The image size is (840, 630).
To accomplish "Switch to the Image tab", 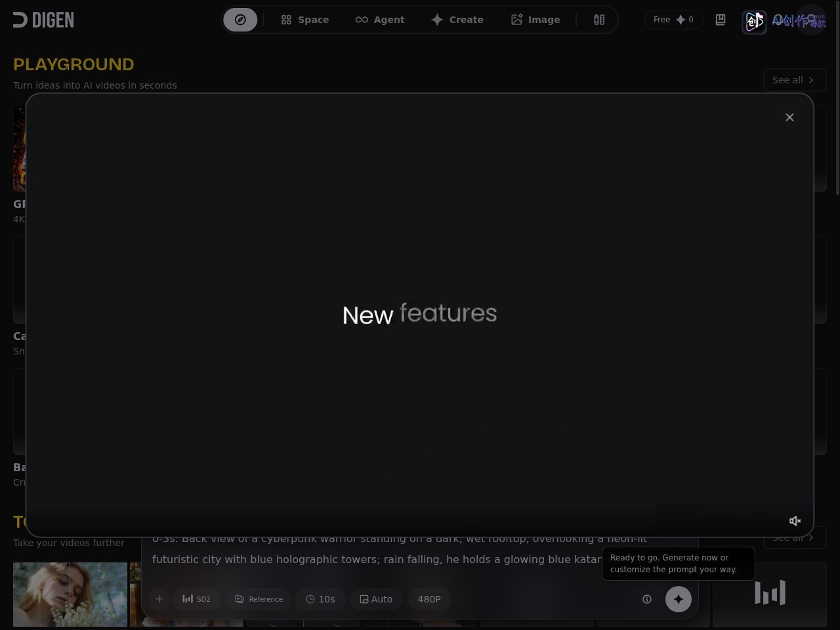I will tap(535, 20).
